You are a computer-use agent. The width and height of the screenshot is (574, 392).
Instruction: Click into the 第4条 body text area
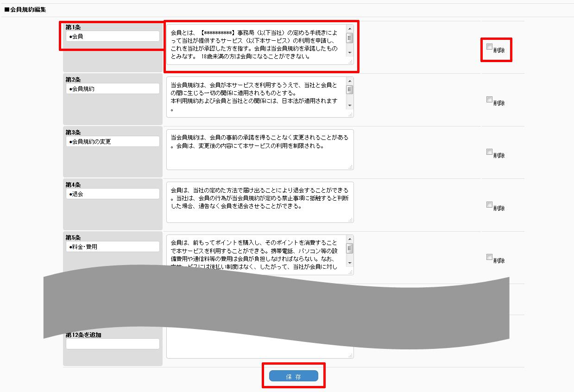[x=259, y=202]
